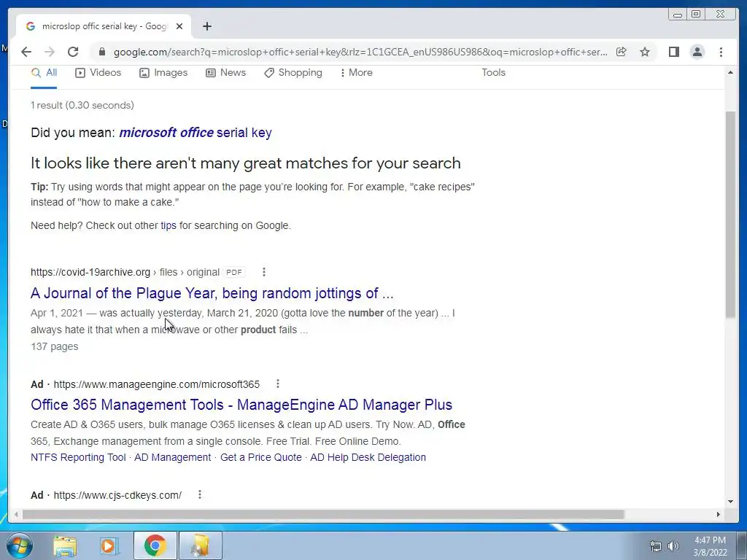Click the '137 pages' result detail

pyautogui.click(x=54, y=346)
